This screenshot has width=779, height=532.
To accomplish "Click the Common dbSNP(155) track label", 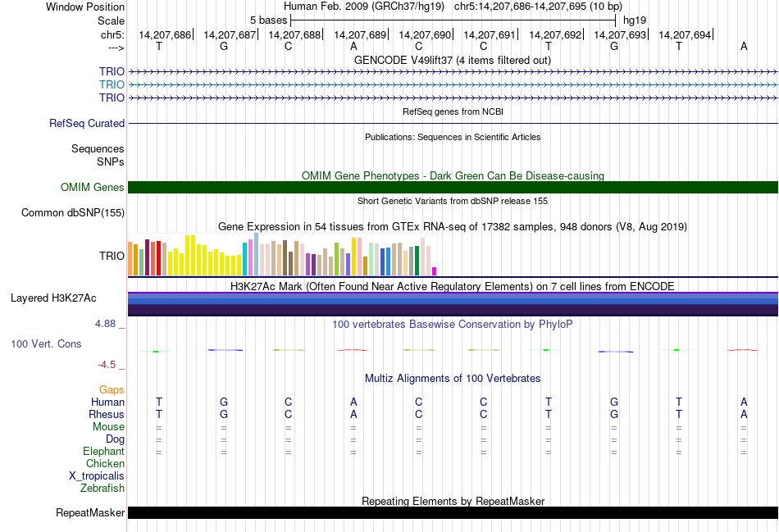I will [x=72, y=212].
